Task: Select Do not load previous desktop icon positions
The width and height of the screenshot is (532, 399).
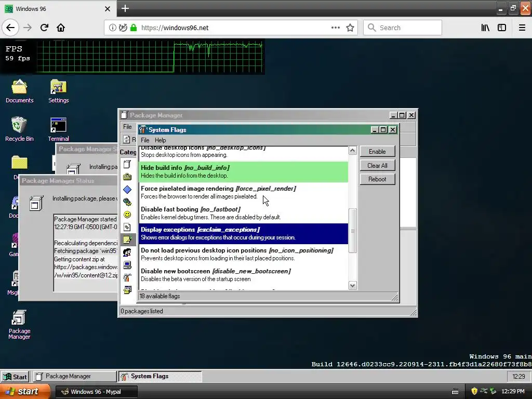Action: (244, 254)
